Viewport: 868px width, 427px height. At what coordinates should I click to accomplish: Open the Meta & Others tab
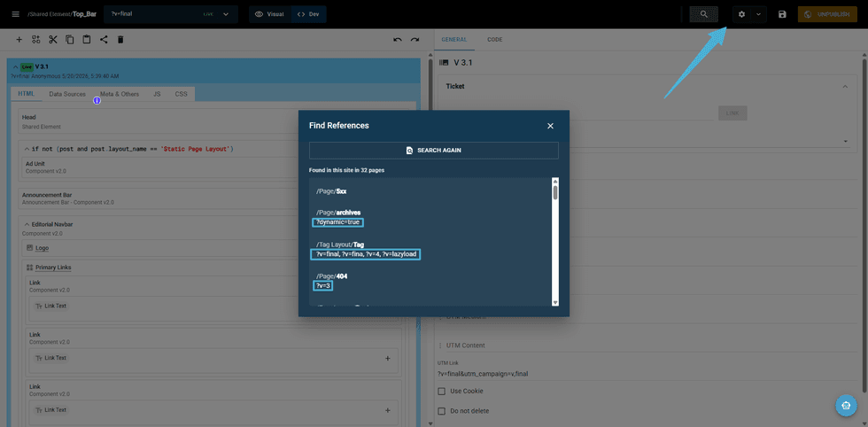coord(120,94)
